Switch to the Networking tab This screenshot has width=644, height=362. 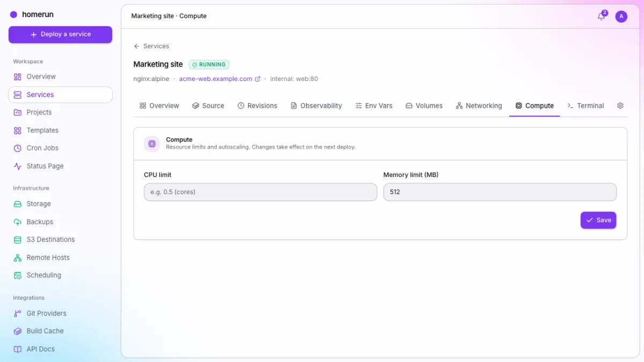(x=479, y=106)
